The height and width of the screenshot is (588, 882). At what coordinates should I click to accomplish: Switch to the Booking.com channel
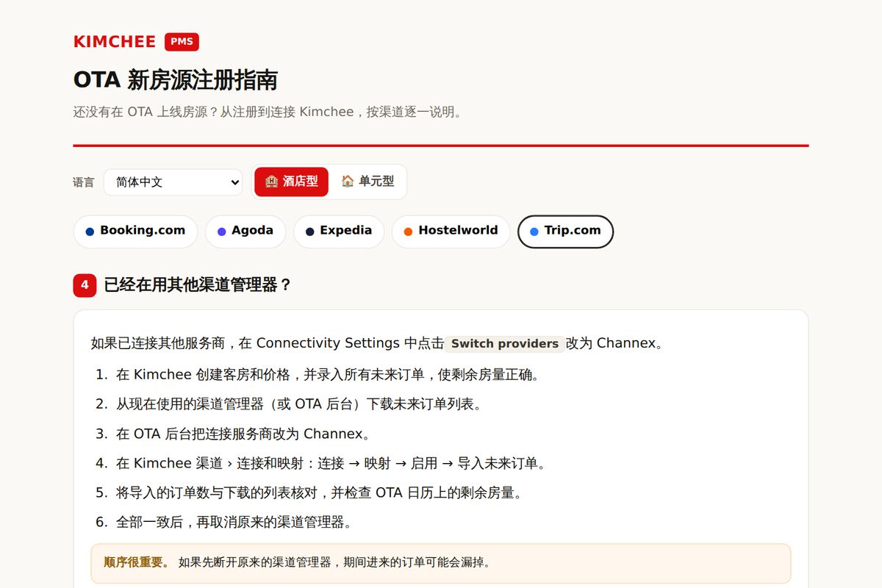coord(135,232)
